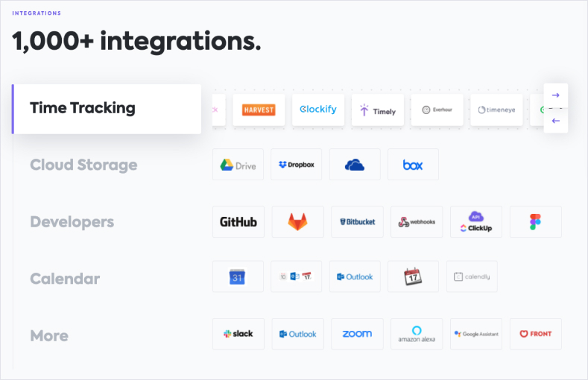588x380 pixels.
Task: Switch to the Cloud Storage category
Action: tap(83, 165)
